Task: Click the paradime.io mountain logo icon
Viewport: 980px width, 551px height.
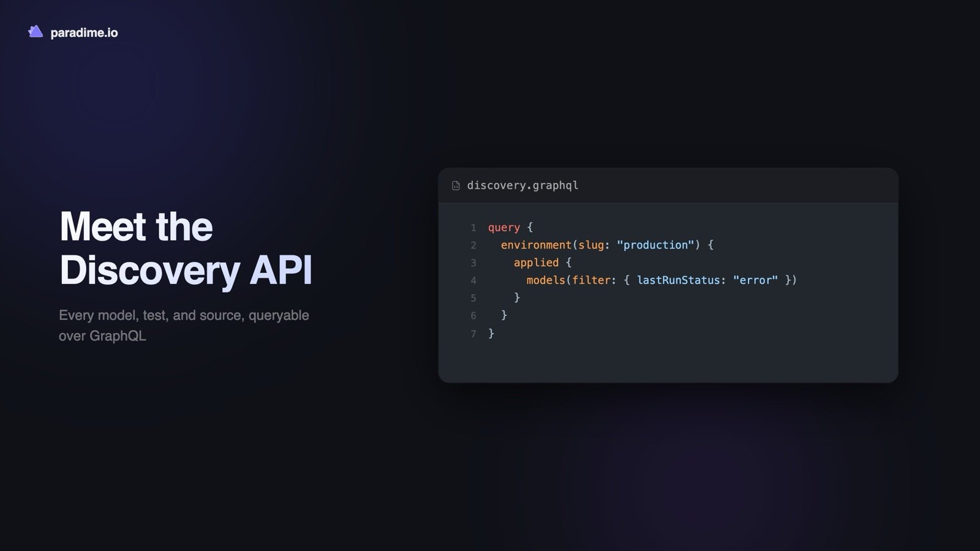Action: point(36,32)
